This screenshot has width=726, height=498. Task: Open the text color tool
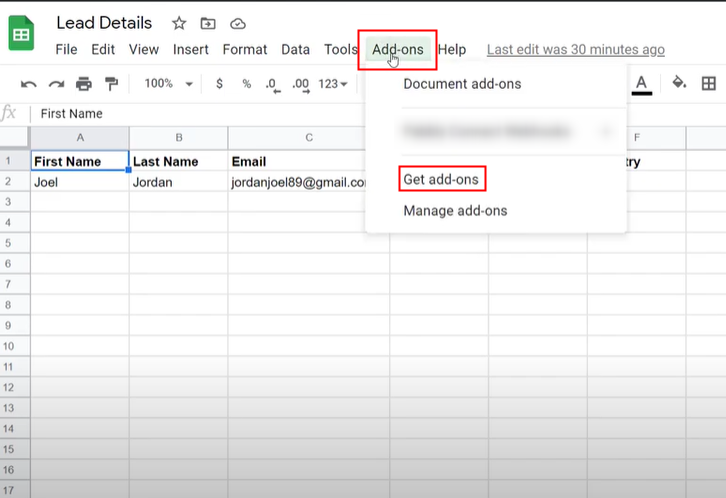coord(641,85)
